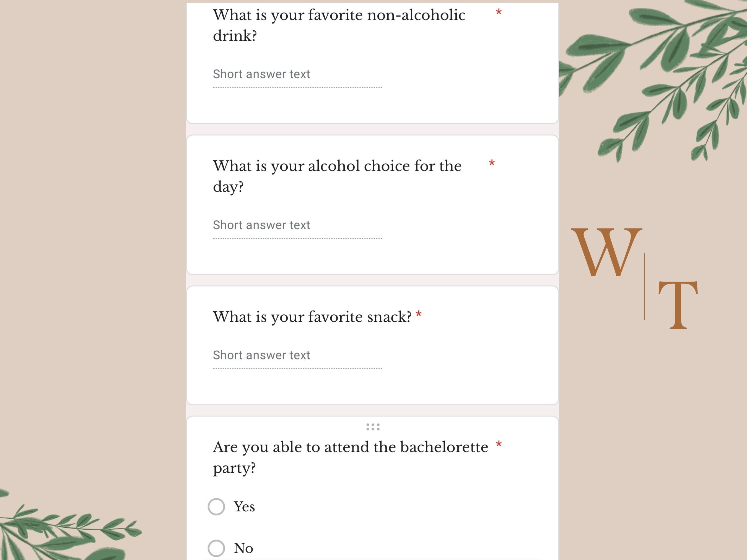The image size is (747, 560).
Task: Select the bachelorette party attendance question title
Action: coord(351,457)
